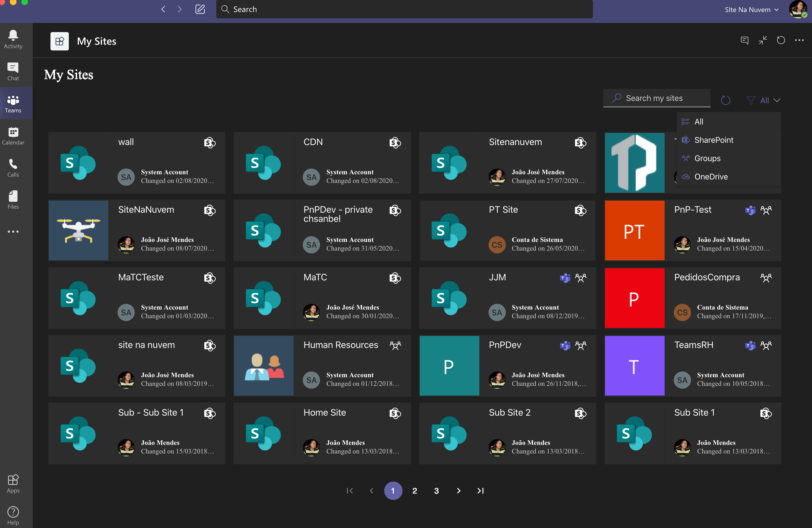The width and height of the screenshot is (812, 528).
Task: Click the top Search bar
Action: [404, 9]
